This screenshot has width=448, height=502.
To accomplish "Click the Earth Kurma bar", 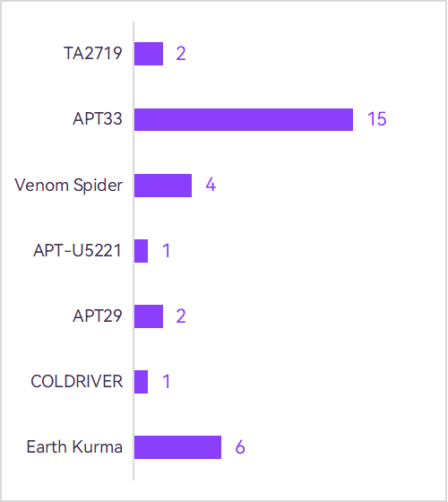I will pos(177,447).
